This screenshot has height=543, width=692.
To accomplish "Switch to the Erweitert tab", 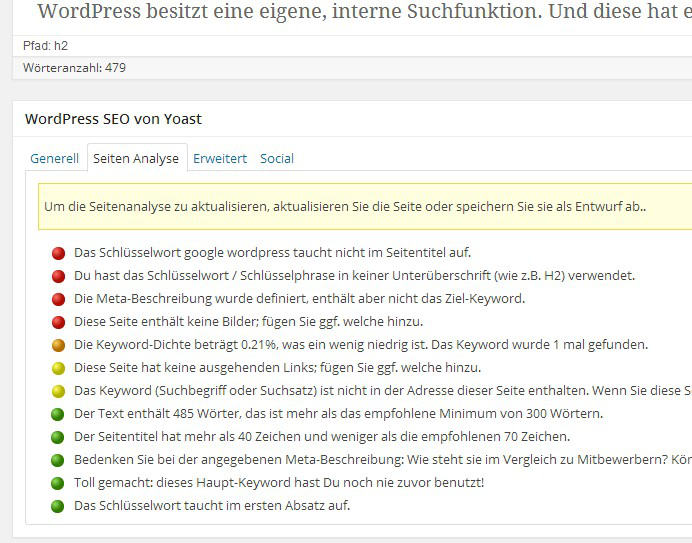I will pos(220,158).
